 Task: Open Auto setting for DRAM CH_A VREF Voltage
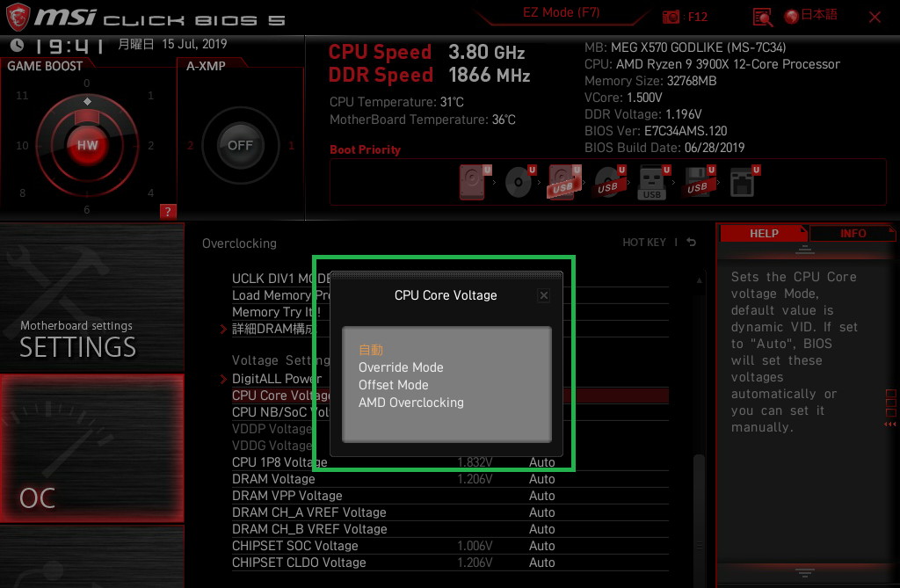541,512
